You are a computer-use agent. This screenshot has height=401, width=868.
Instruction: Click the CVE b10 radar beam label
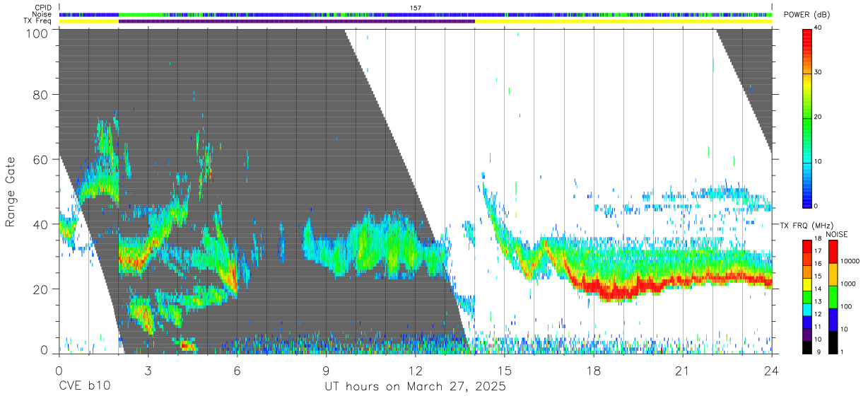tap(84, 387)
